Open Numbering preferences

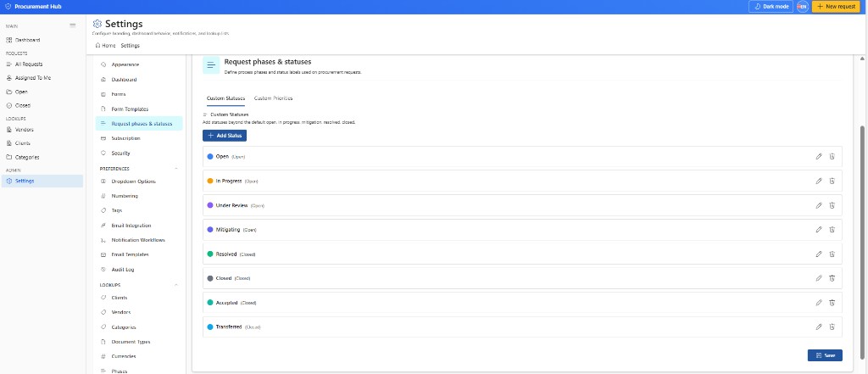139,196
